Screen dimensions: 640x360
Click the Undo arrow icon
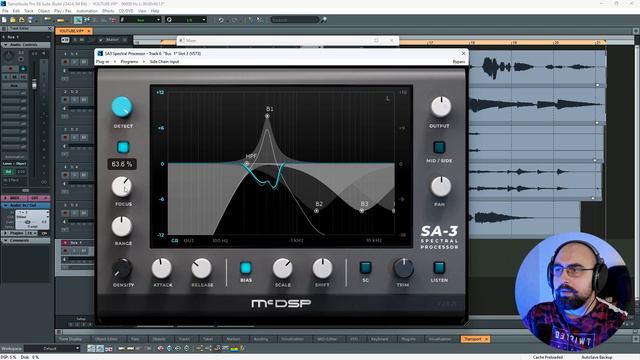click(221, 20)
